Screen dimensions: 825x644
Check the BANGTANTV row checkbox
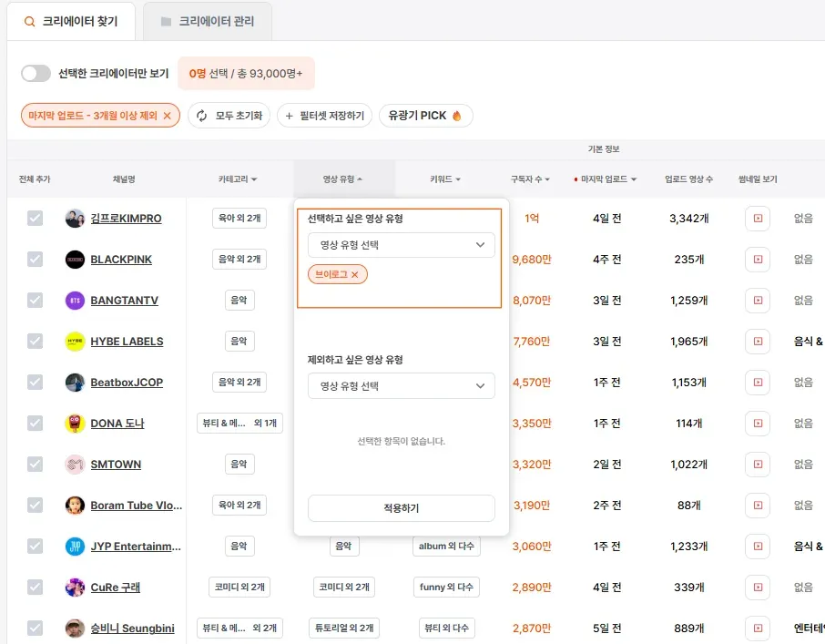coord(36,301)
